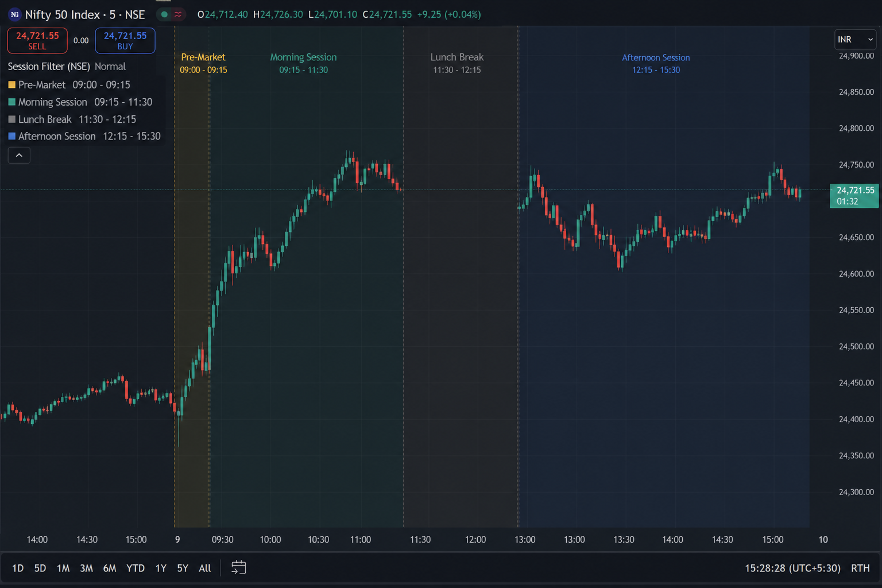Toggle the RTH session setting
The height and width of the screenshot is (588, 882).
(x=860, y=568)
